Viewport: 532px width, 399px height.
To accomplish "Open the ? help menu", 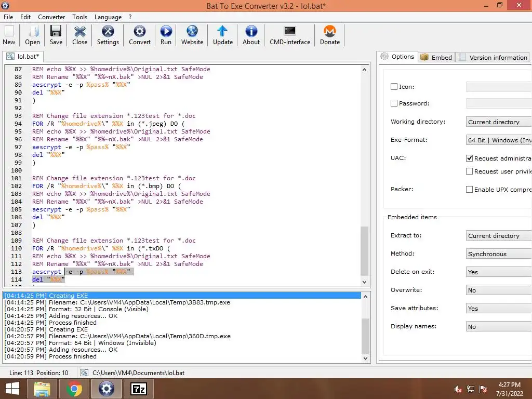I will (x=130, y=17).
